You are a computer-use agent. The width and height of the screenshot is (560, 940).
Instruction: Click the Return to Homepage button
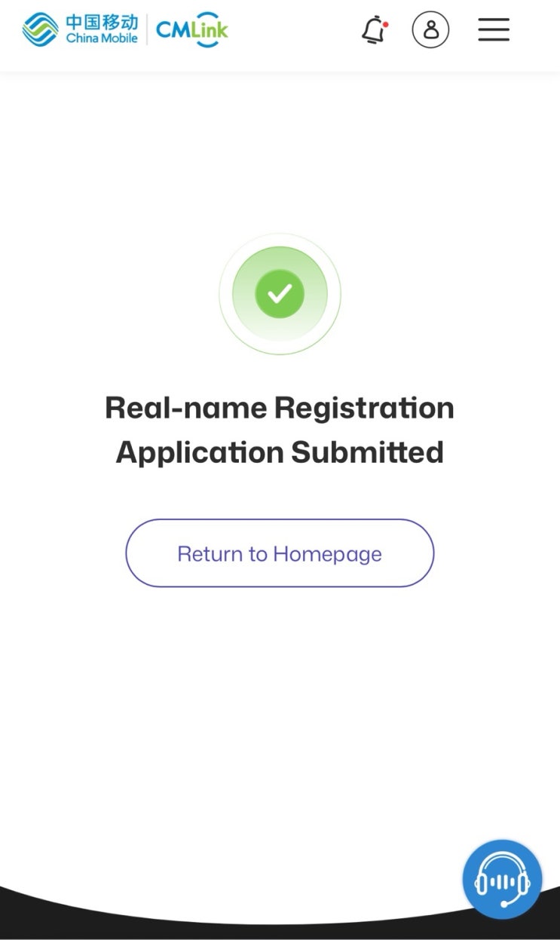tap(280, 553)
